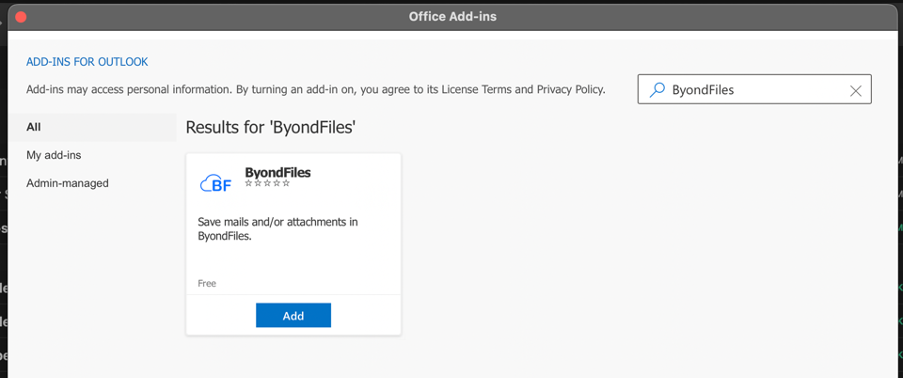Click the second rating star

tap(258, 183)
